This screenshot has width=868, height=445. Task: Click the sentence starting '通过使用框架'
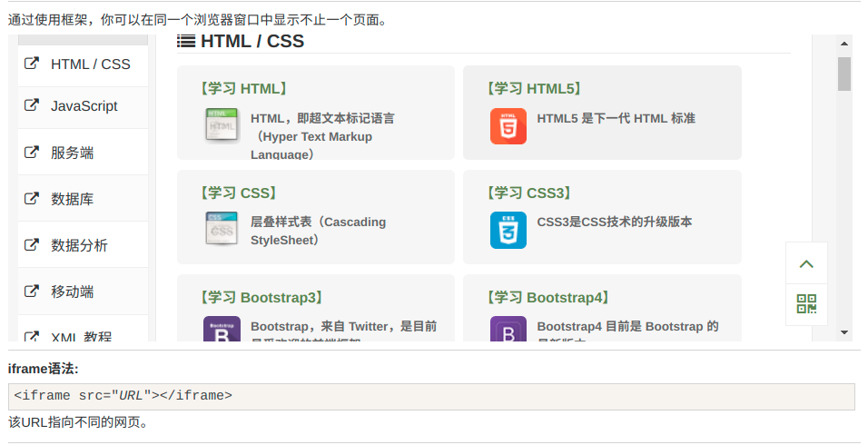pyautogui.click(x=198, y=20)
